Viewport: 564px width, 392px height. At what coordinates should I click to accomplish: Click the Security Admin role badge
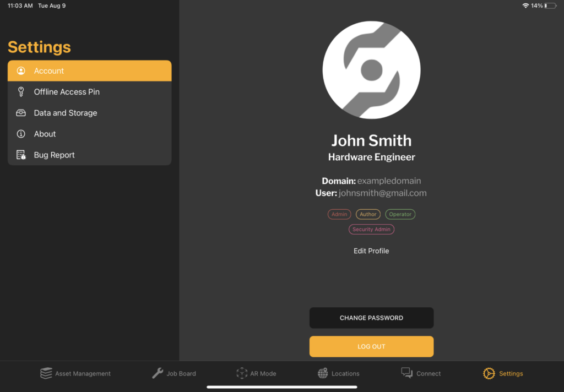click(x=371, y=230)
